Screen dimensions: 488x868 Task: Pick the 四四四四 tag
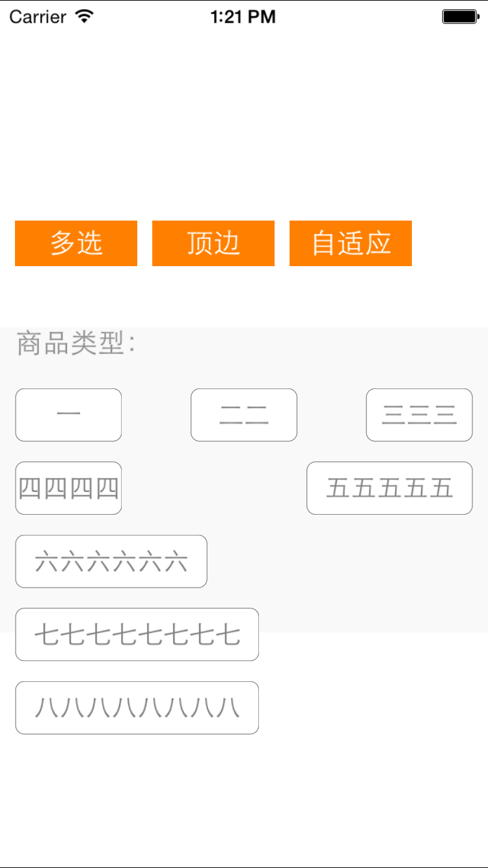(x=68, y=488)
